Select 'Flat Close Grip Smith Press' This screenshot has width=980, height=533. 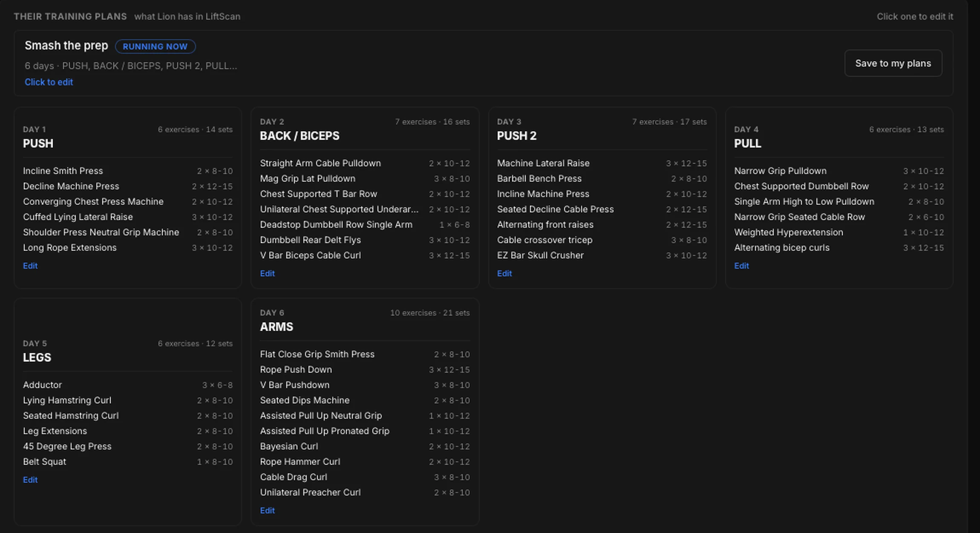pyautogui.click(x=365, y=354)
